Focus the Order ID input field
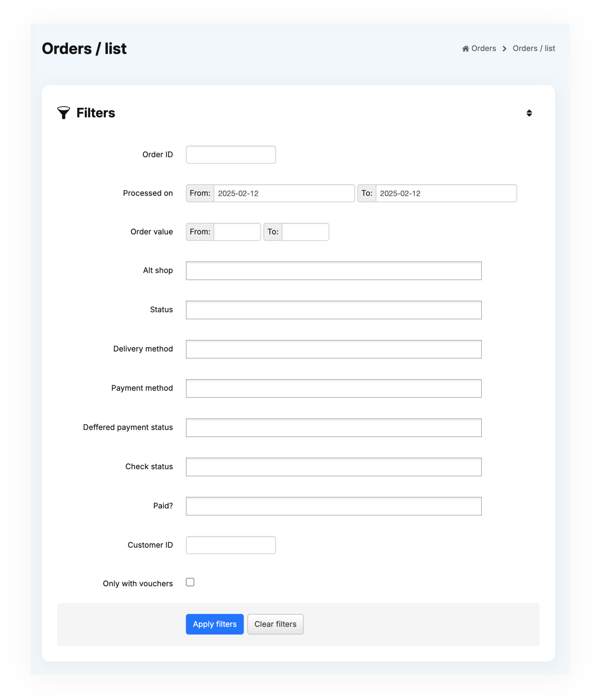 click(231, 155)
